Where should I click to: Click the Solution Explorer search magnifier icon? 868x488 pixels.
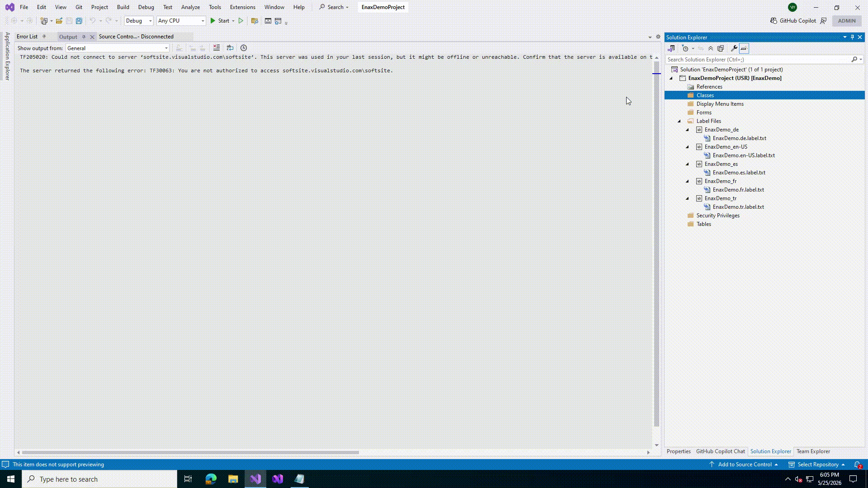point(854,60)
